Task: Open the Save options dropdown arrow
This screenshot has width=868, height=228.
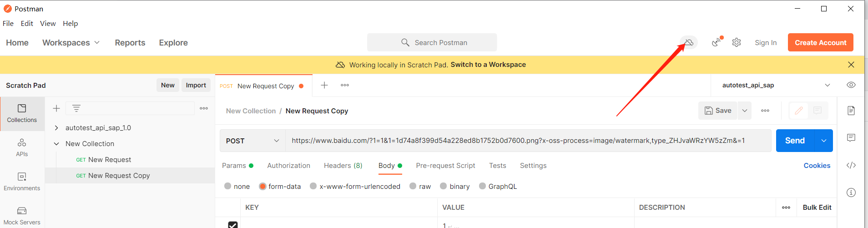Action: pos(745,111)
